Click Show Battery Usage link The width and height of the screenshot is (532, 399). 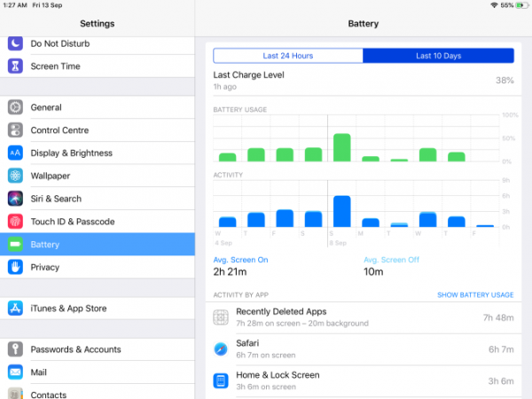tap(475, 295)
